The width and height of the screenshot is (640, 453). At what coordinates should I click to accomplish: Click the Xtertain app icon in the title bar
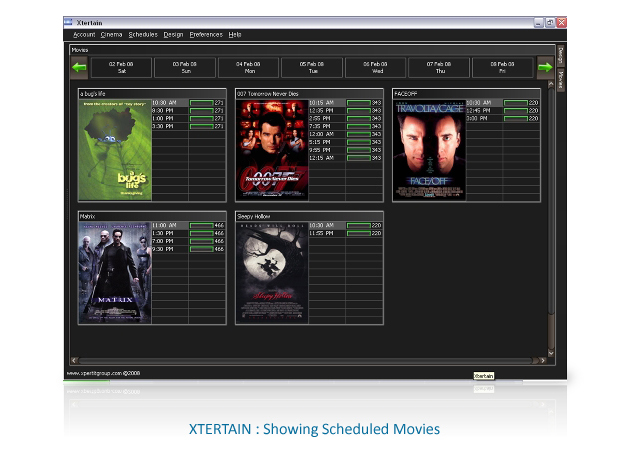pos(69,22)
